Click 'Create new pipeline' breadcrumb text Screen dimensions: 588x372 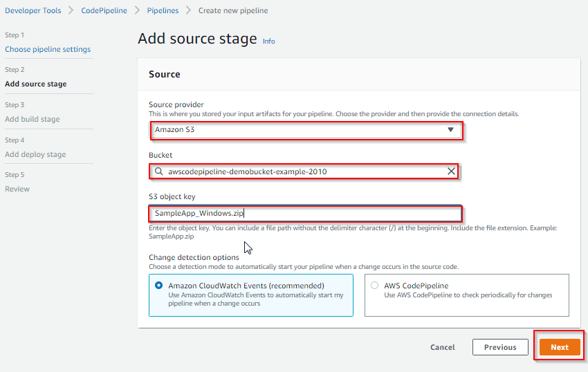coord(233,10)
